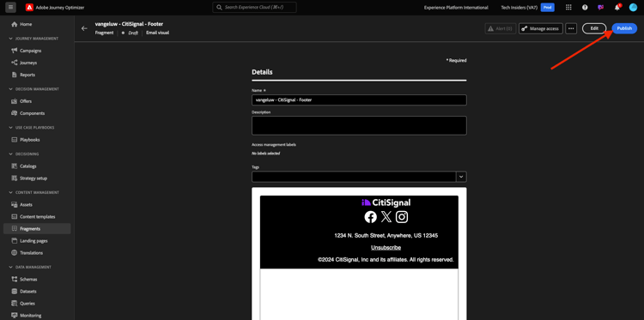This screenshot has width=644, height=320.
Task: Click the Manage access button
Action: pyautogui.click(x=540, y=28)
